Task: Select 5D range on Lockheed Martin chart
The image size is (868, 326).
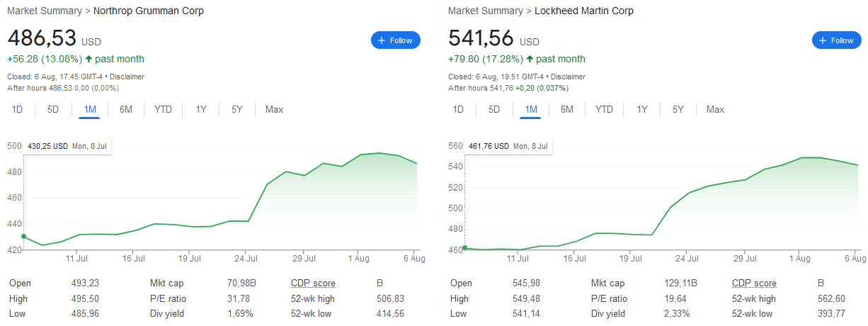Action: tap(494, 109)
